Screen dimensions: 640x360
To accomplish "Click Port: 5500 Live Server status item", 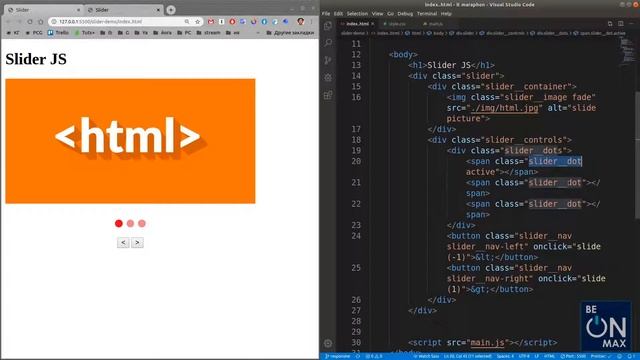I will [x=573, y=356].
